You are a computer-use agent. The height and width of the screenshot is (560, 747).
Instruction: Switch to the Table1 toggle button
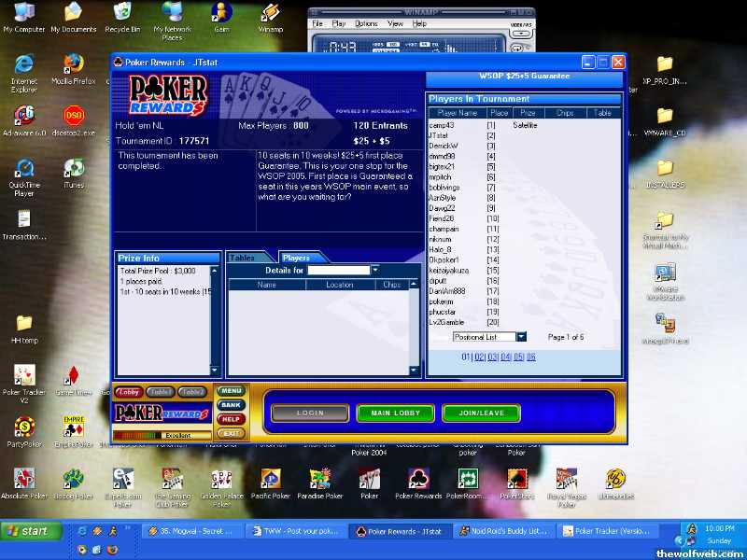point(161,392)
